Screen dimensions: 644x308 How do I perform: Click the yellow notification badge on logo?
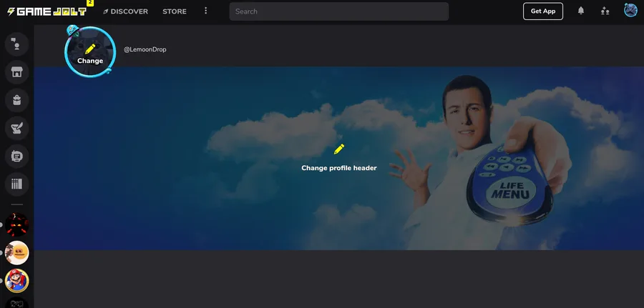pos(90,2)
